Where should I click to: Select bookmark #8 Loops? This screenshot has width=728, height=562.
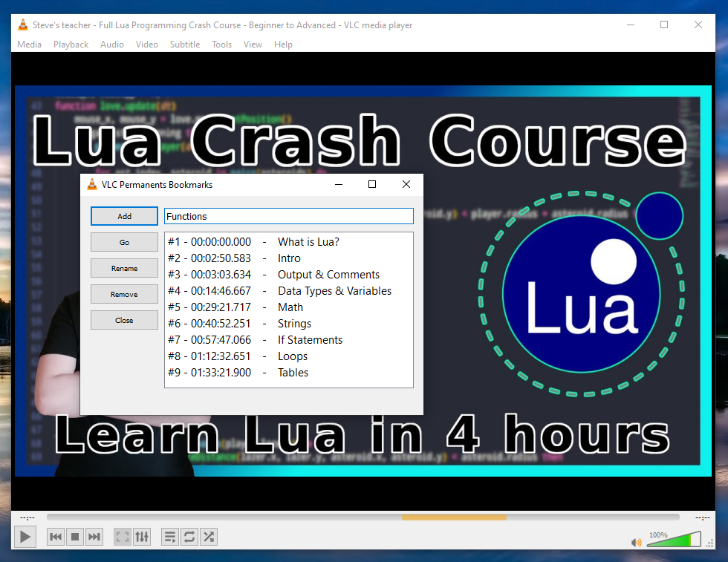click(289, 356)
